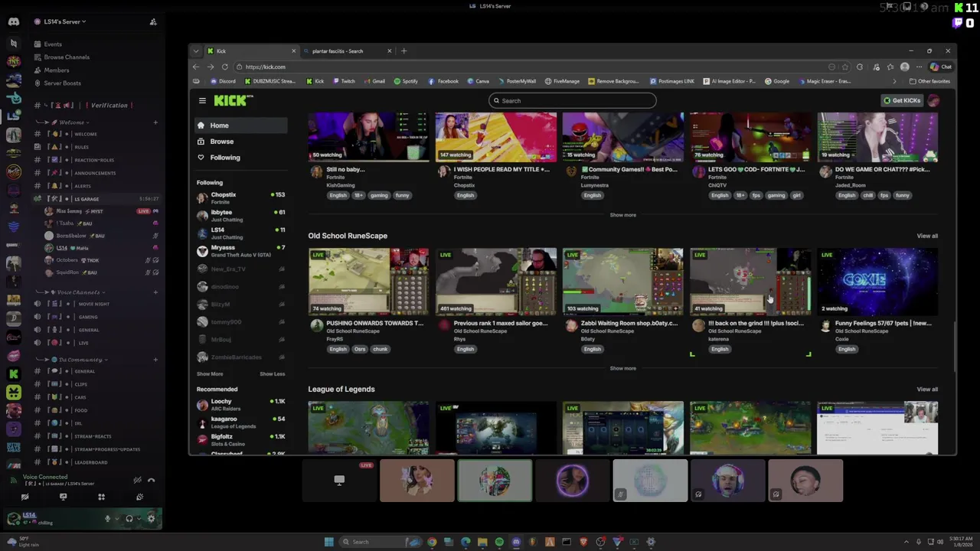
Task: Expand Discord microphone input options arrow
Action: [117, 518]
